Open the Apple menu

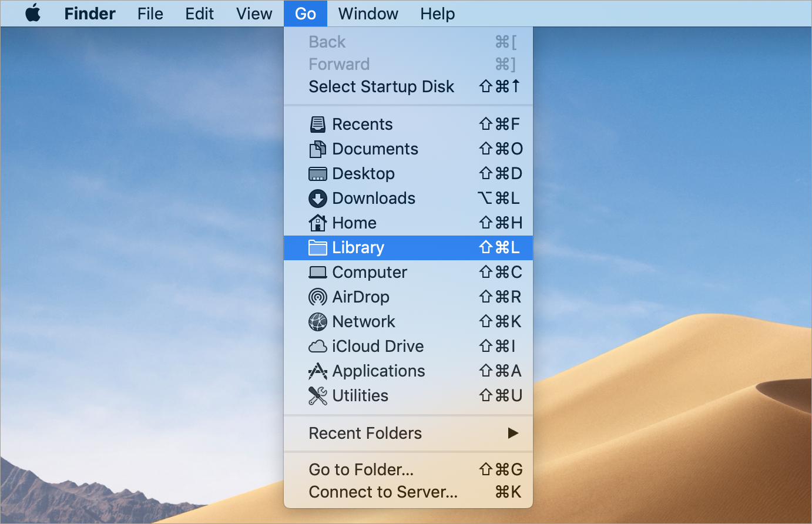tap(33, 14)
